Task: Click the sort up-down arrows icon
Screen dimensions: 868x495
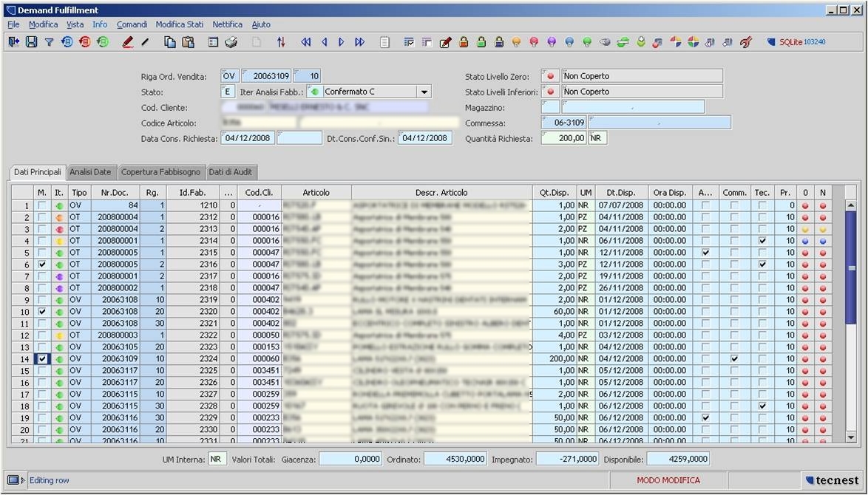Action: [281, 42]
